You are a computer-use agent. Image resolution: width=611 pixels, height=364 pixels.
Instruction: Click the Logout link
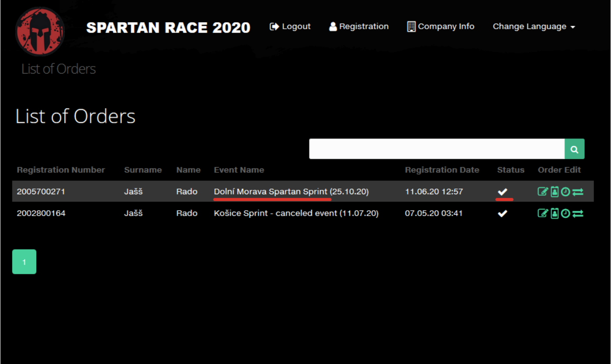[x=290, y=27]
